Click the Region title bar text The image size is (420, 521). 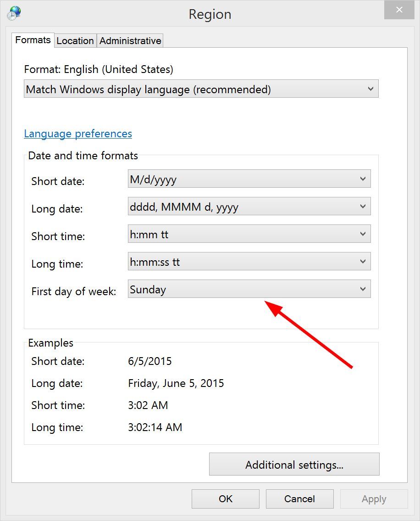(x=210, y=14)
